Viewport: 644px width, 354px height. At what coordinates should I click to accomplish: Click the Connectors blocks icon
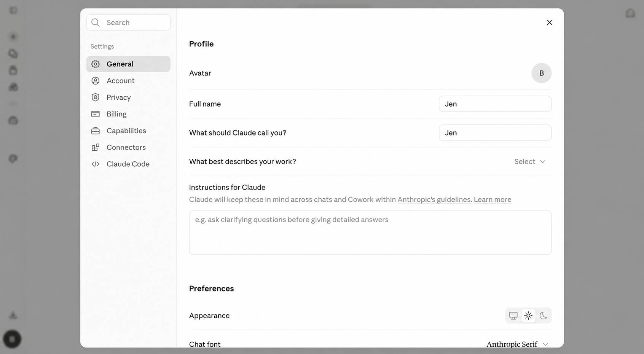point(96,147)
